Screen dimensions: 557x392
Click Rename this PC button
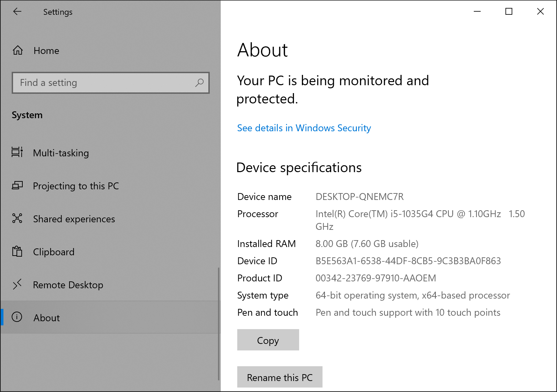280,377
